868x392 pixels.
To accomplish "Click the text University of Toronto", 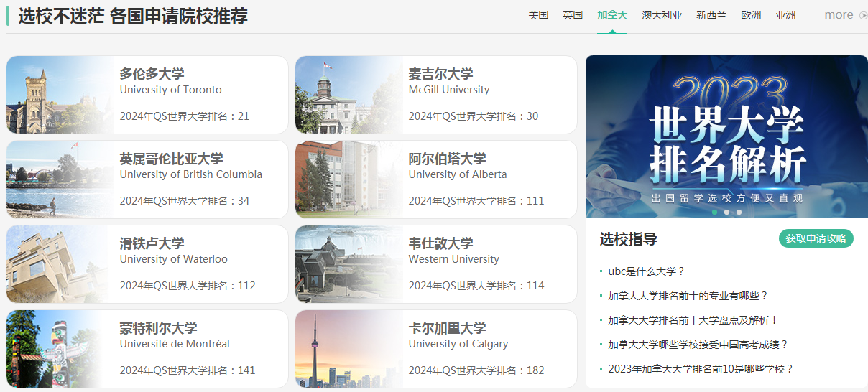I will [x=170, y=90].
